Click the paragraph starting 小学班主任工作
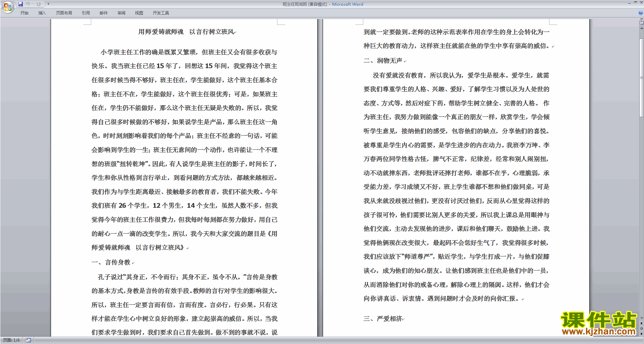Image resolution: width=644 pixels, height=344 pixels. pyautogui.click(x=184, y=150)
